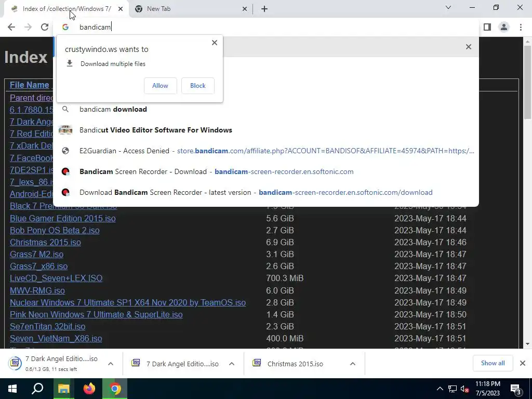Select Download Bandicam latest version suggestion
Viewport: 532px width, 399px height.
pyautogui.click(x=266, y=192)
